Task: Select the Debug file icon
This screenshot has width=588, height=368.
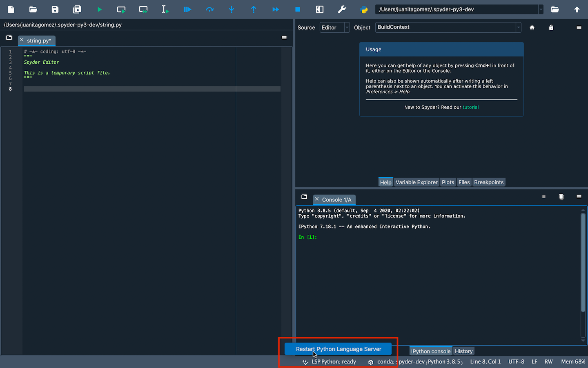Action: click(x=187, y=9)
